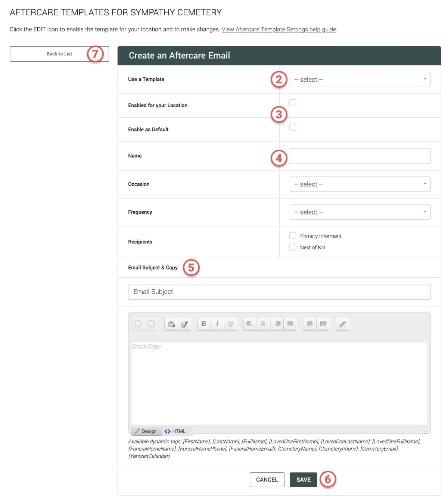Click the CANCEL button
This screenshot has width=448, height=504.
(267, 480)
